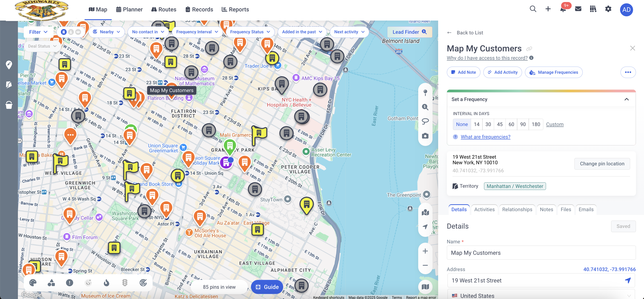Click the dollar search lead tool

pyautogui.click(x=425, y=107)
